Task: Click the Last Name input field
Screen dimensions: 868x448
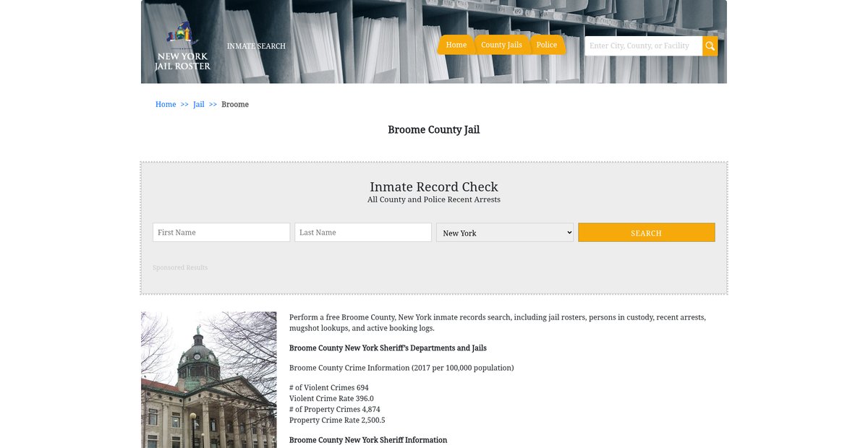Action: 363,233
